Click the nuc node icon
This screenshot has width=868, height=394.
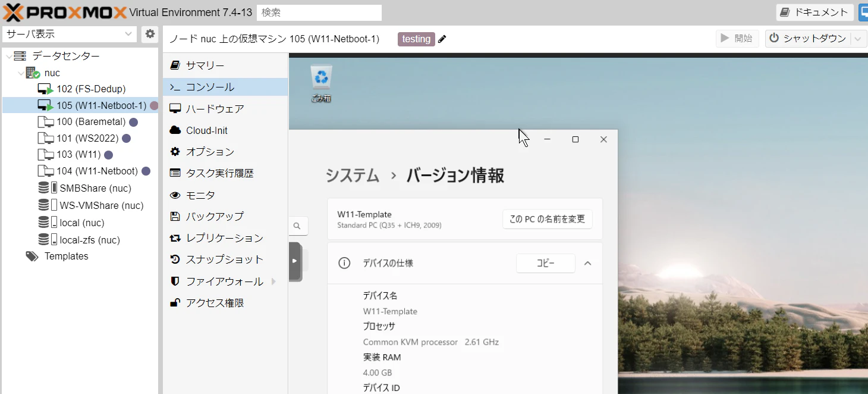click(x=33, y=73)
